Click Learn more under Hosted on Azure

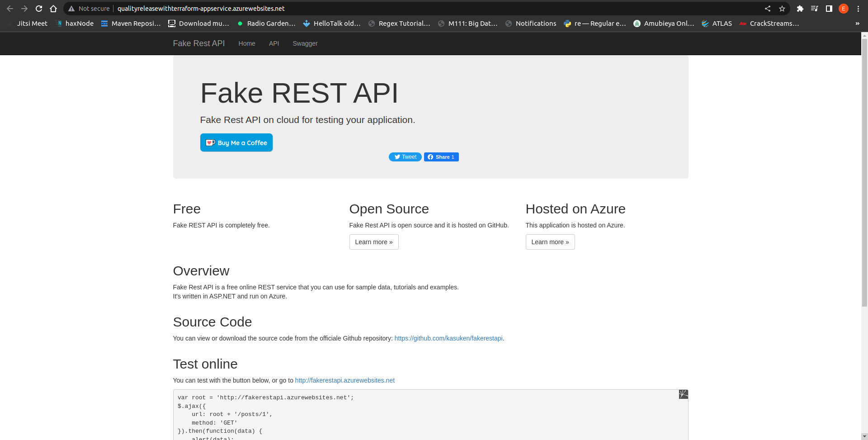coord(550,242)
